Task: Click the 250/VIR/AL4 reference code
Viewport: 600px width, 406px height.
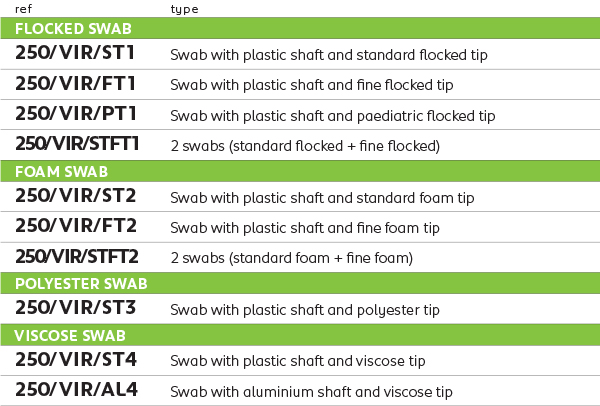Action: [x=77, y=390]
